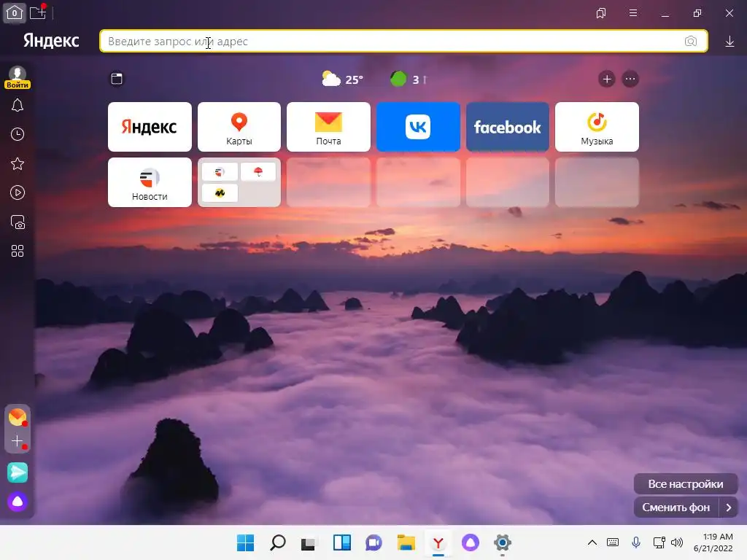Image resolution: width=747 pixels, height=560 pixels.
Task: Open bookmarks star icon in sidebar
Action: pyautogui.click(x=18, y=164)
